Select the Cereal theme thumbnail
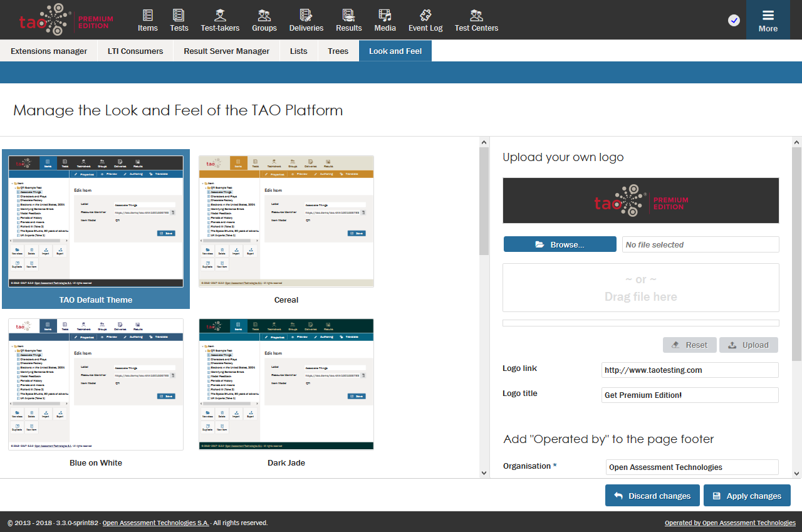The image size is (802, 532). coord(286,222)
